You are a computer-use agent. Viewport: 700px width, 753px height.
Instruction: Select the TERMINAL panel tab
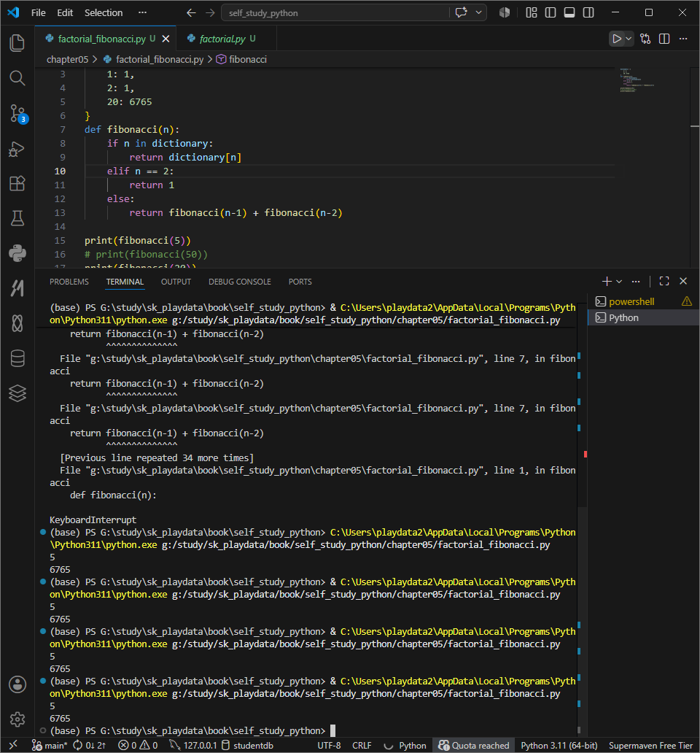click(x=125, y=282)
